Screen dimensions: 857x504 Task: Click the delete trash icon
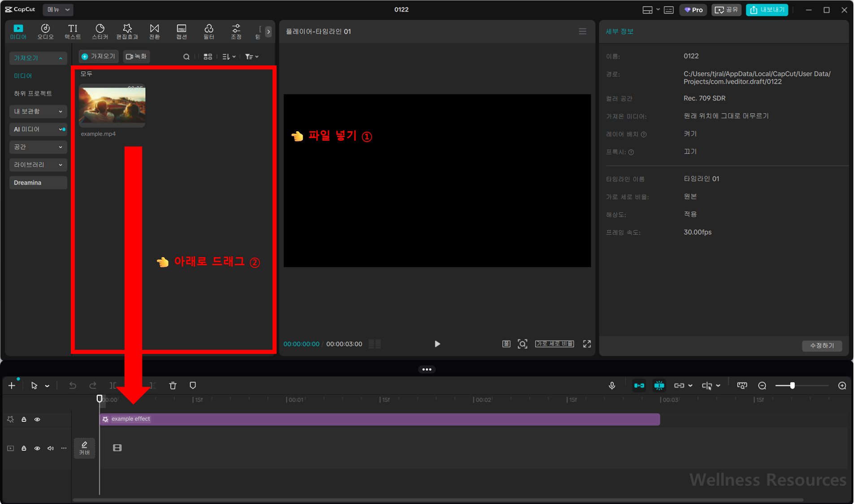click(173, 385)
